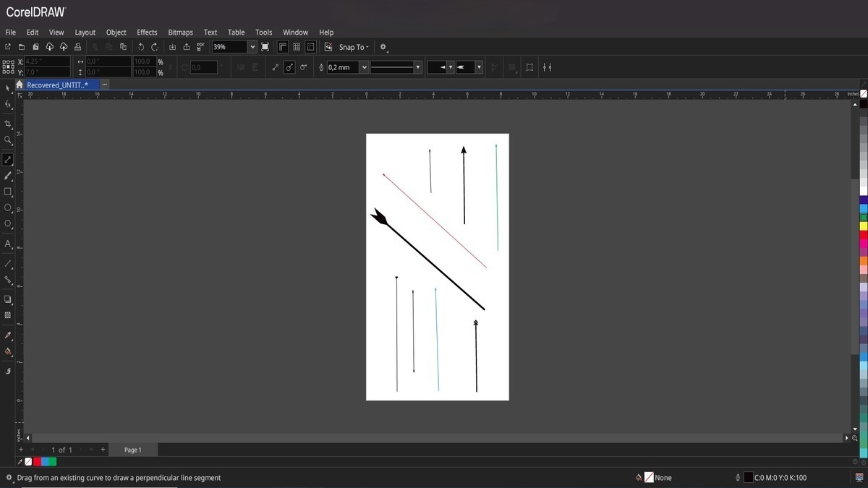
Task: Toggle Show Grid button
Action: (297, 47)
